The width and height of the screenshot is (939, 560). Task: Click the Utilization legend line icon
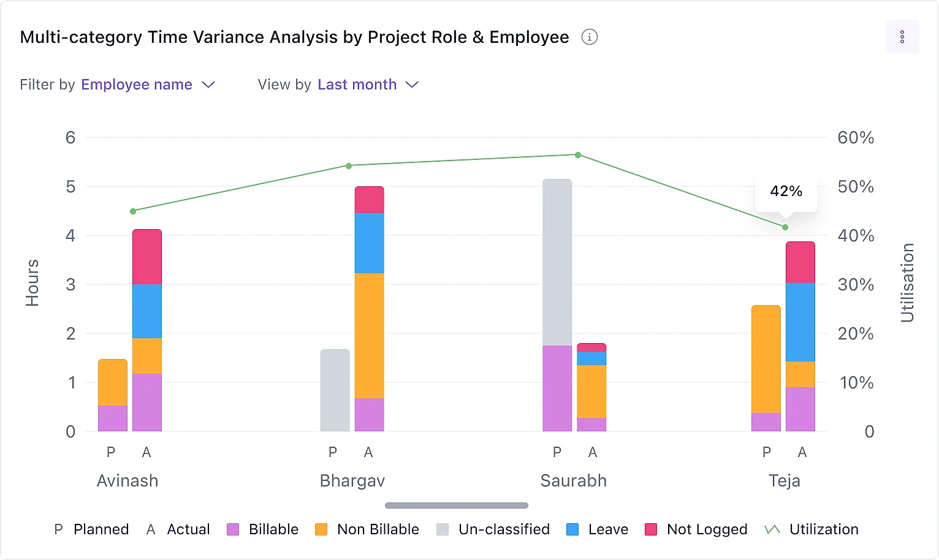772,529
